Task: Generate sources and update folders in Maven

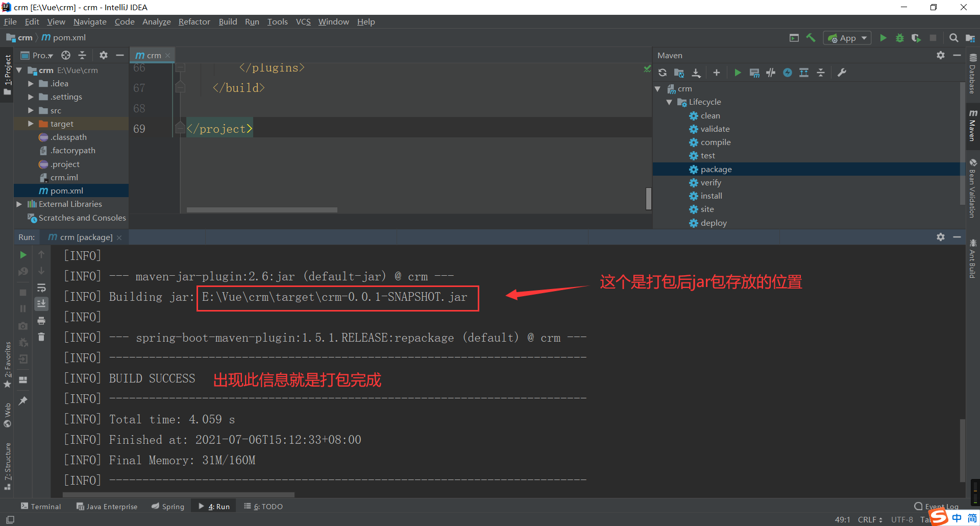Action: [679, 73]
